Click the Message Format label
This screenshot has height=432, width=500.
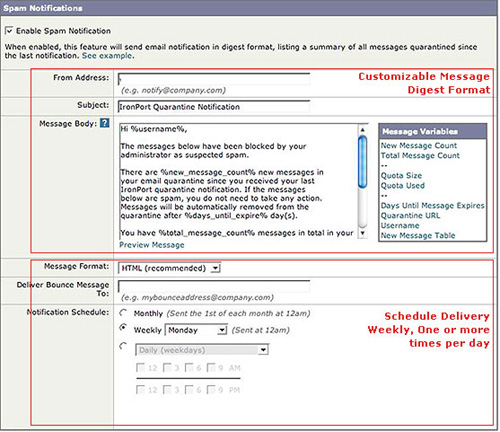(76, 266)
